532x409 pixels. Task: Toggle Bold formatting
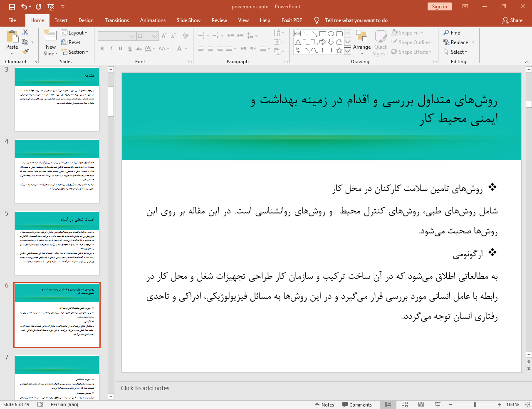click(x=102, y=49)
